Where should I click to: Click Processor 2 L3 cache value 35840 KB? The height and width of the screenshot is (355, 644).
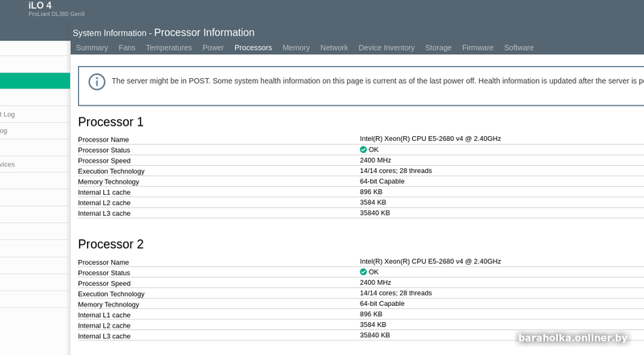[374, 335]
